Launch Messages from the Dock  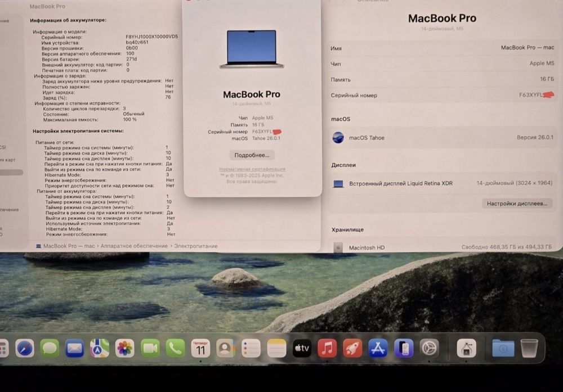50,348
